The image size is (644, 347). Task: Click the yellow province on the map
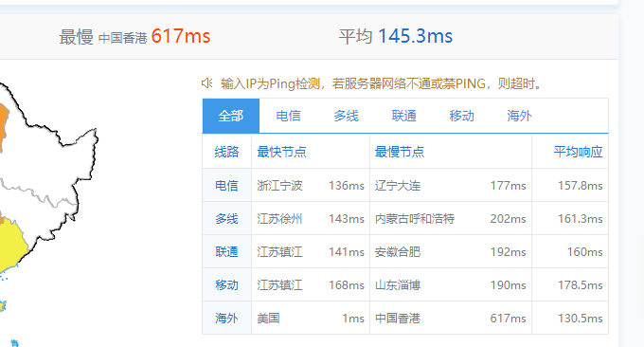tap(11, 246)
